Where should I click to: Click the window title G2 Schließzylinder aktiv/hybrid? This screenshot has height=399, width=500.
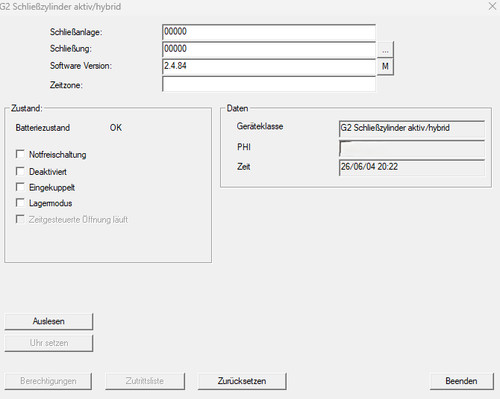click(60, 7)
